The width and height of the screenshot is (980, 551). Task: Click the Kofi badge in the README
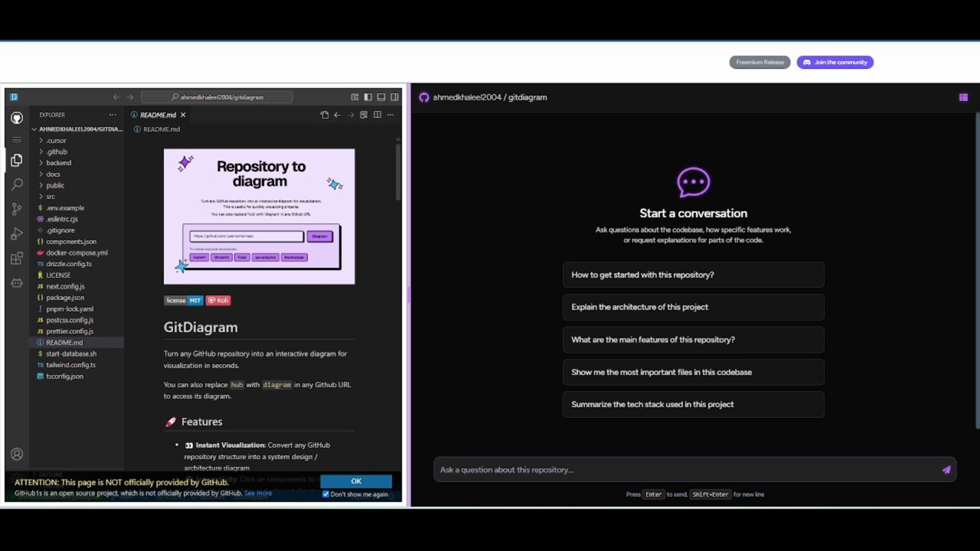point(218,300)
